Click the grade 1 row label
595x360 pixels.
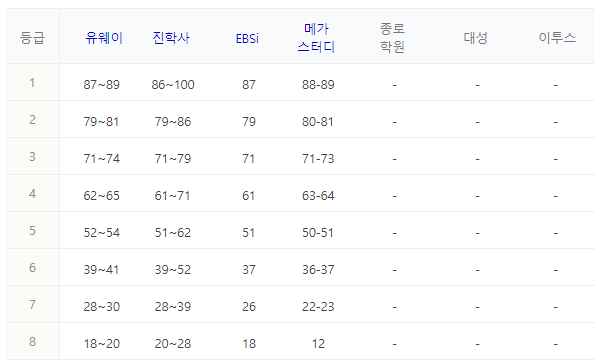click(32, 83)
